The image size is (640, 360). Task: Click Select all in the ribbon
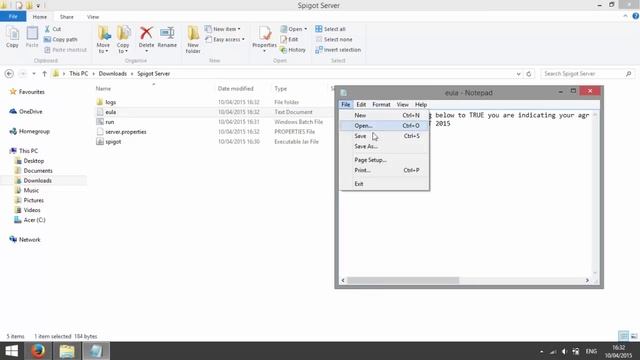[330, 29]
